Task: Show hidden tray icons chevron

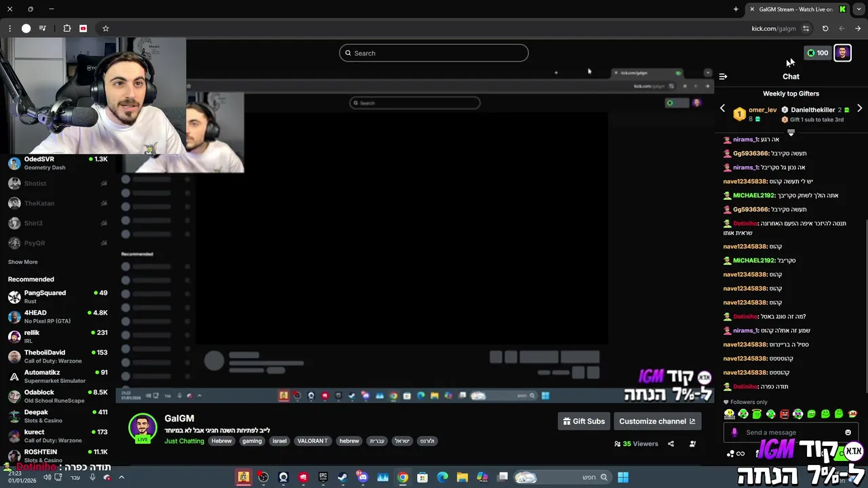Action: click(121, 477)
